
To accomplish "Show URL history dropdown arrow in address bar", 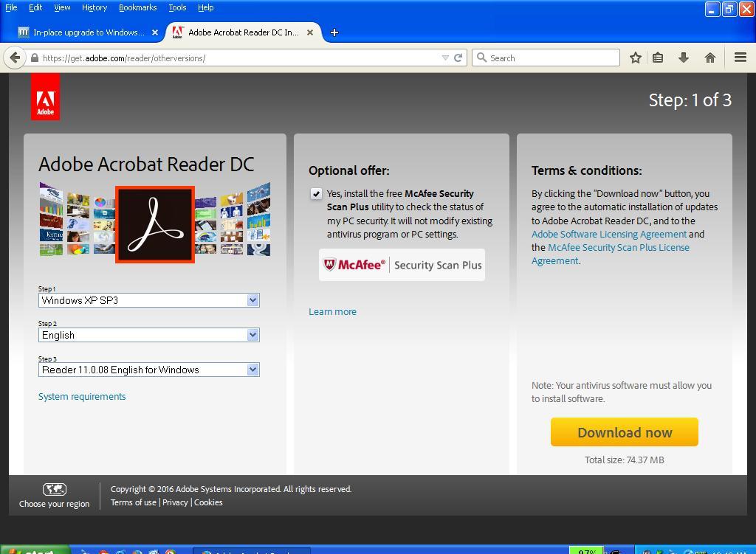I will click(x=445, y=58).
